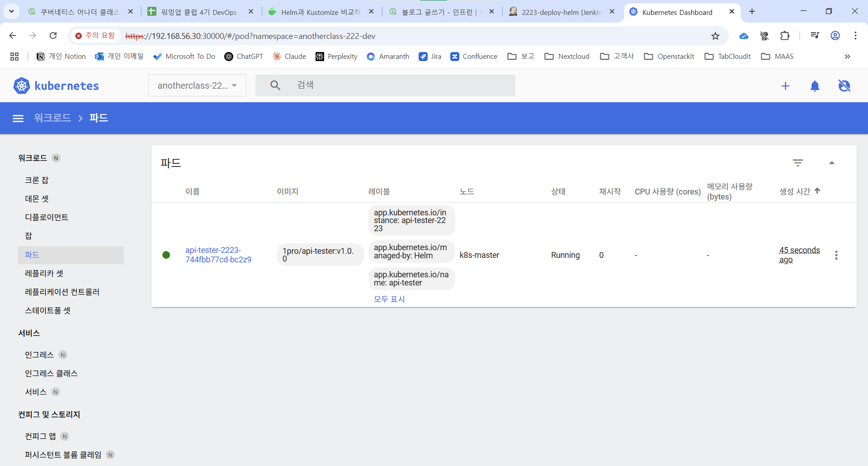This screenshot has height=466, width=868.
Task: Open the notifications bell
Action: point(815,86)
